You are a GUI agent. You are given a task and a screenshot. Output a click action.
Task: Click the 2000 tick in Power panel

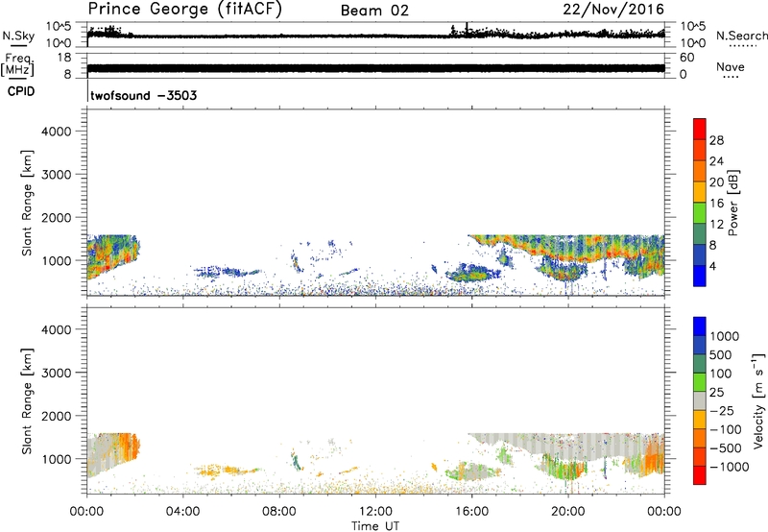point(57,217)
